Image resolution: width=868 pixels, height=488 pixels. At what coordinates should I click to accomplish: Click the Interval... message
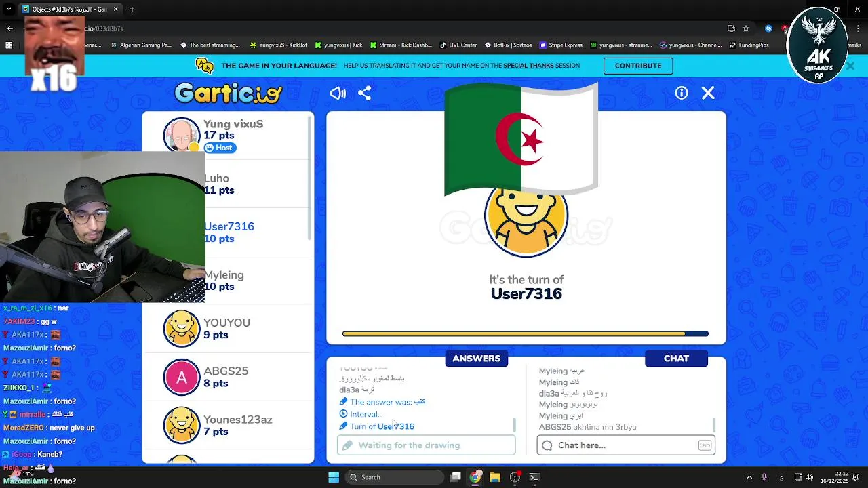[x=361, y=414]
